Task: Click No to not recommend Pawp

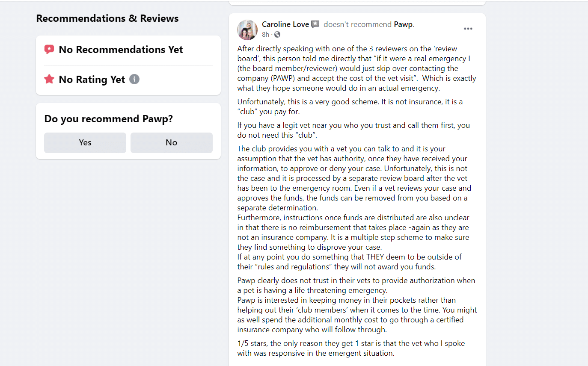Action: (171, 142)
